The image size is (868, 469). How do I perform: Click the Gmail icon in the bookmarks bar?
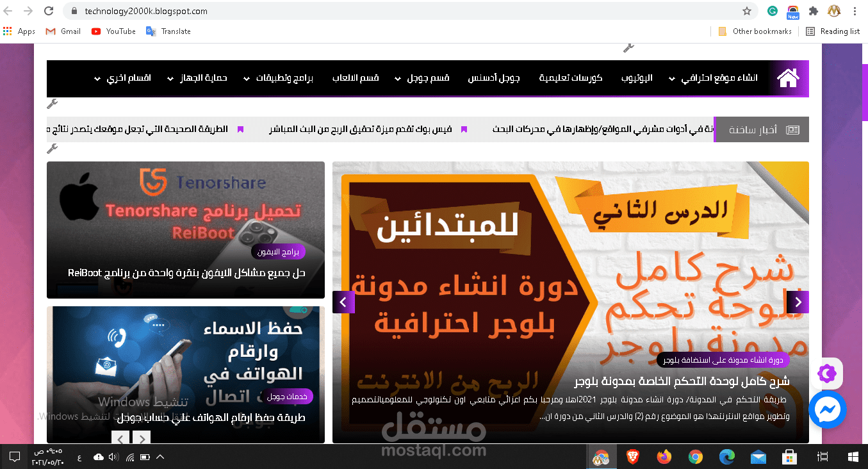[x=49, y=31]
